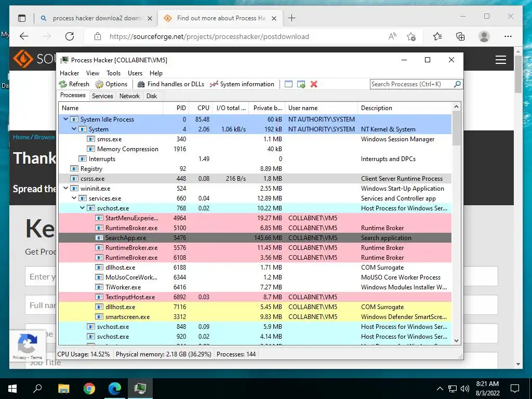
Task: Click the Registry process icon
Action: click(74, 169)
